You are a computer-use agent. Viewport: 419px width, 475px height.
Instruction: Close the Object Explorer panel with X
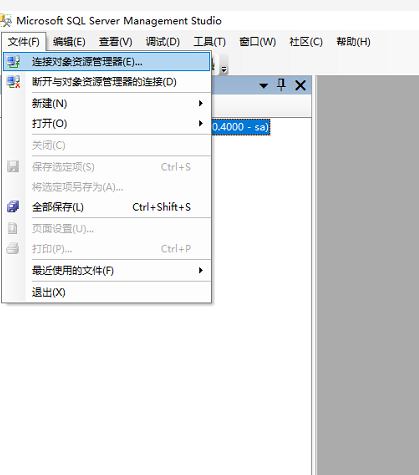[x=300, y=85]
